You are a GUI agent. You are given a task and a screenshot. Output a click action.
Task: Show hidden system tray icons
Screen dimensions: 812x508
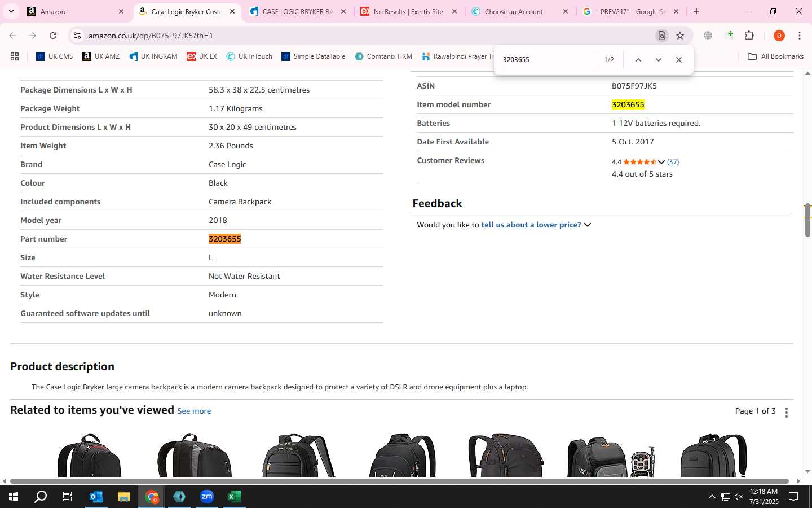712,497
